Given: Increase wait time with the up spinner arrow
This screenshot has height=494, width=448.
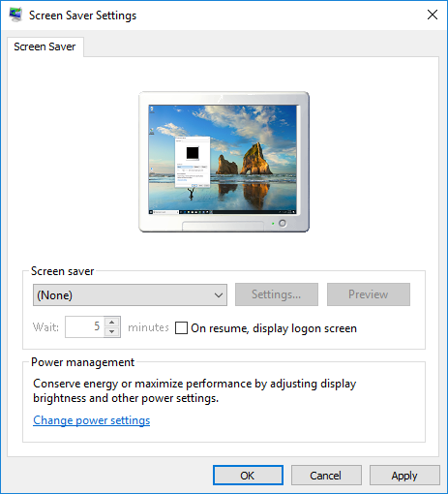Looking at the screenshot, I should [112, 323].
